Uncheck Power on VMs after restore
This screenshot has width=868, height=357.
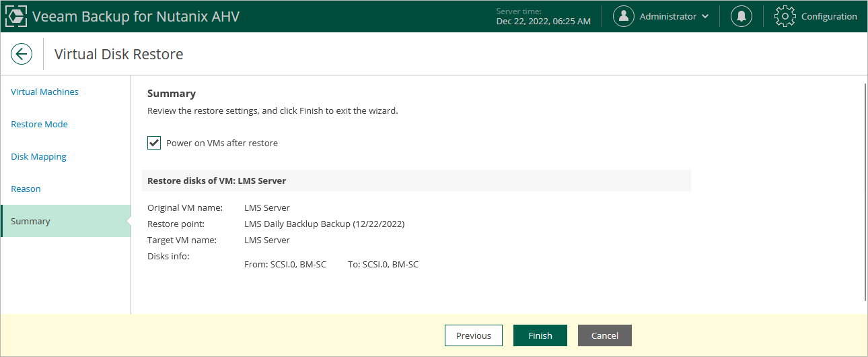click(x=154, y=143)
